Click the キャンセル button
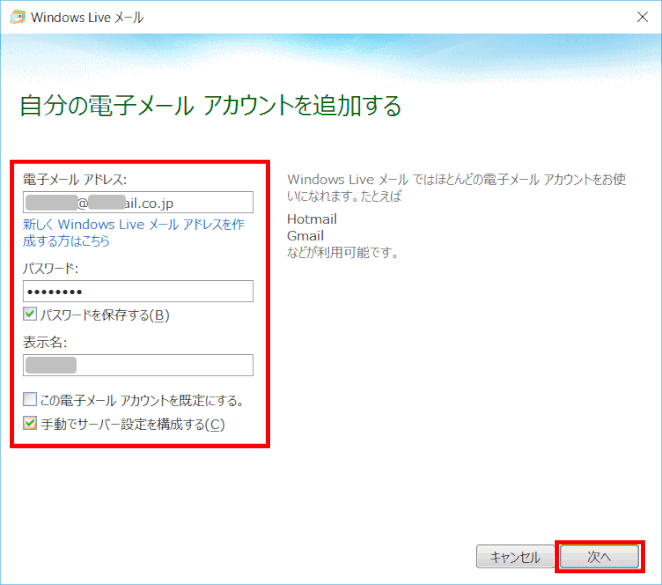 [515, 557]
